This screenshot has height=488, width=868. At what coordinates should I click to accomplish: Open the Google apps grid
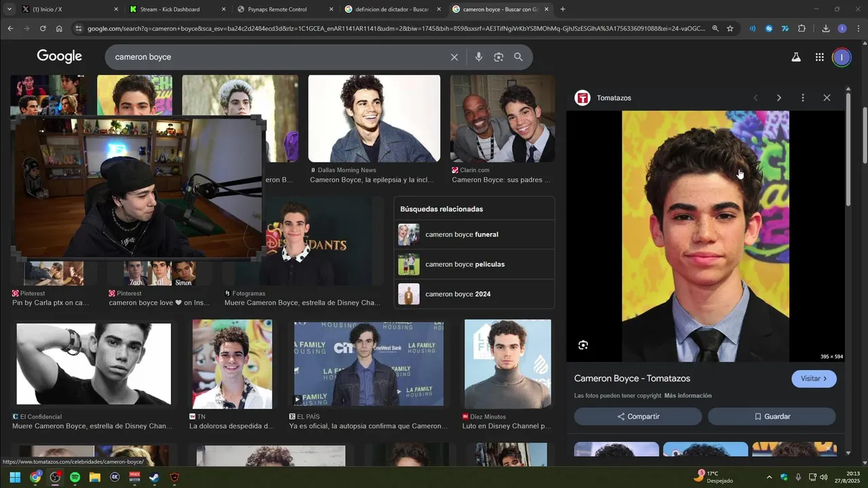click(819, 58)
